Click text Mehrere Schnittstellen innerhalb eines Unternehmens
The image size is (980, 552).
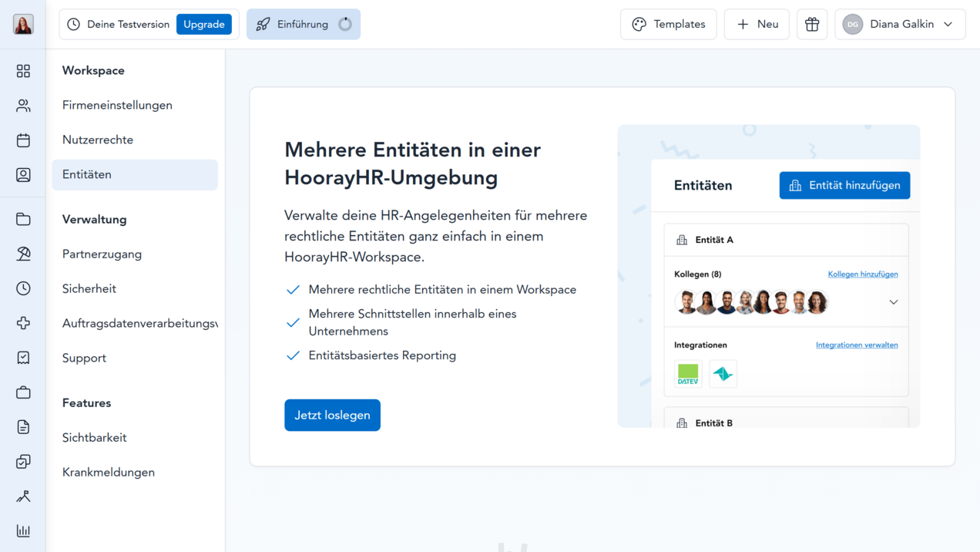(412, 322)
